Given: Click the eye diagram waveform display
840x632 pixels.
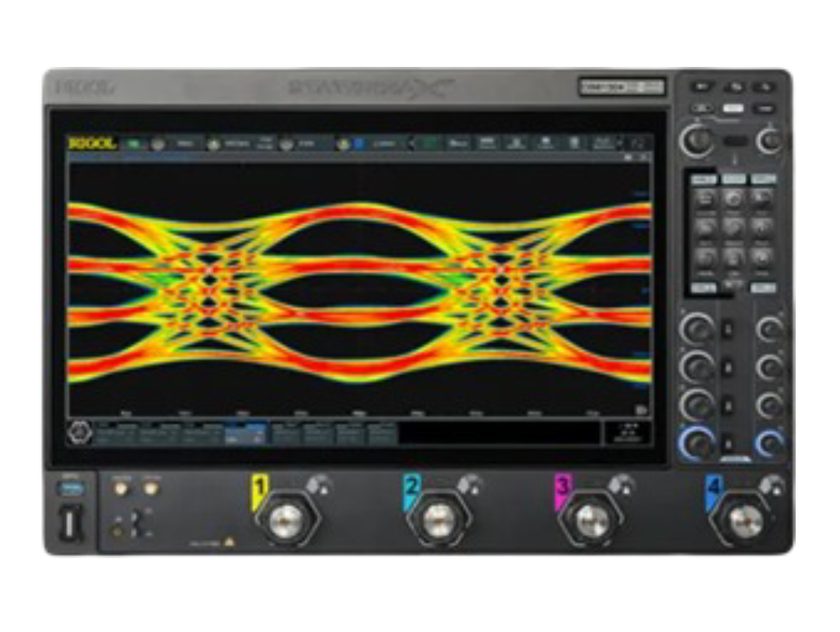Looking at the screenshot, I should (x=359, y=288).
